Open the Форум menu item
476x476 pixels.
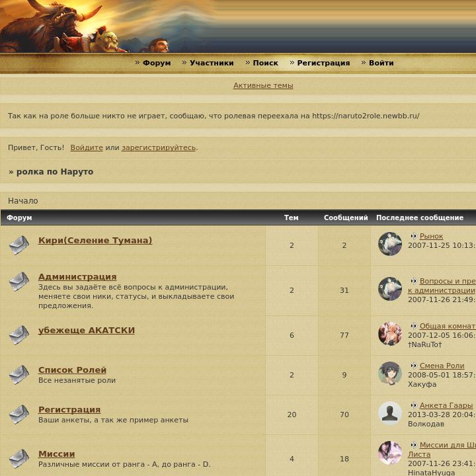[x=157, y=63]
